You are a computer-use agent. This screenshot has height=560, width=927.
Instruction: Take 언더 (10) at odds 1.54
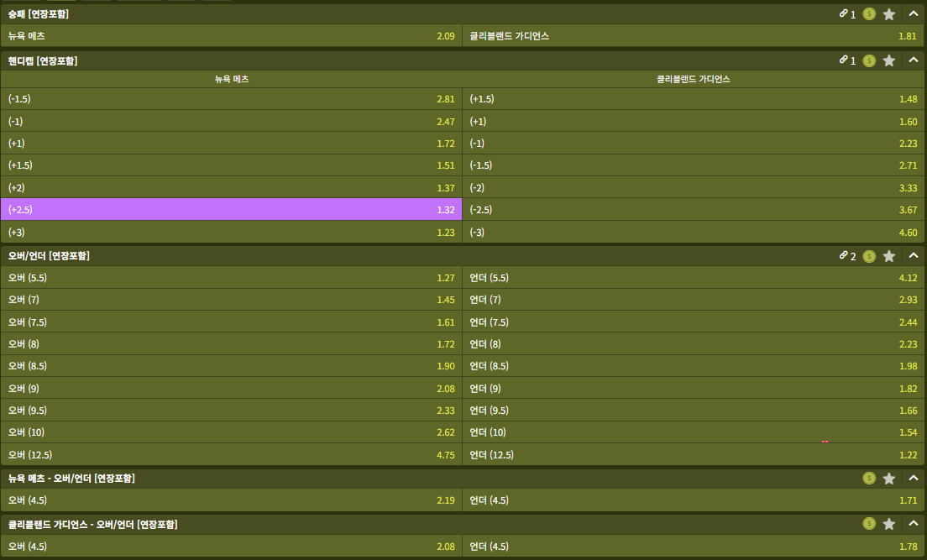click(693, 432)
